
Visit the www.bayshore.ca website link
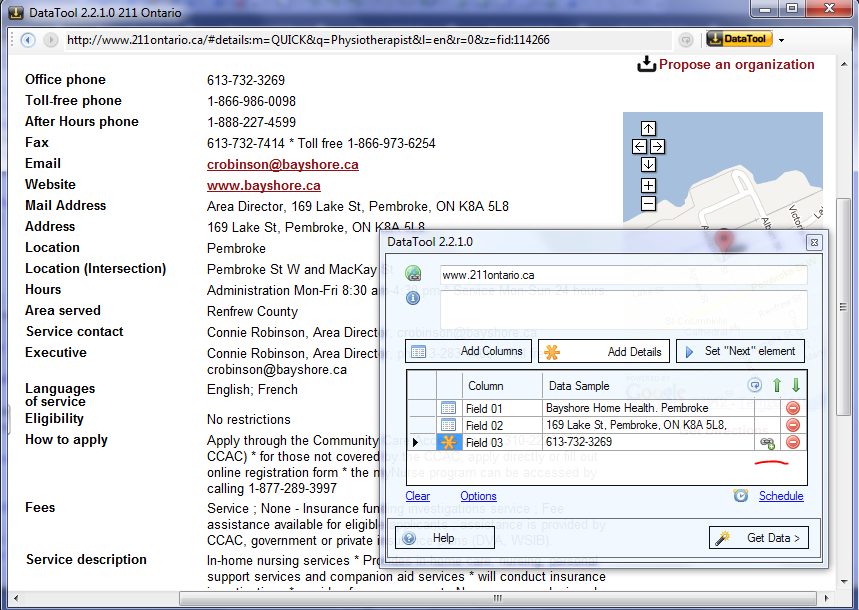click(x=263, y=185)
